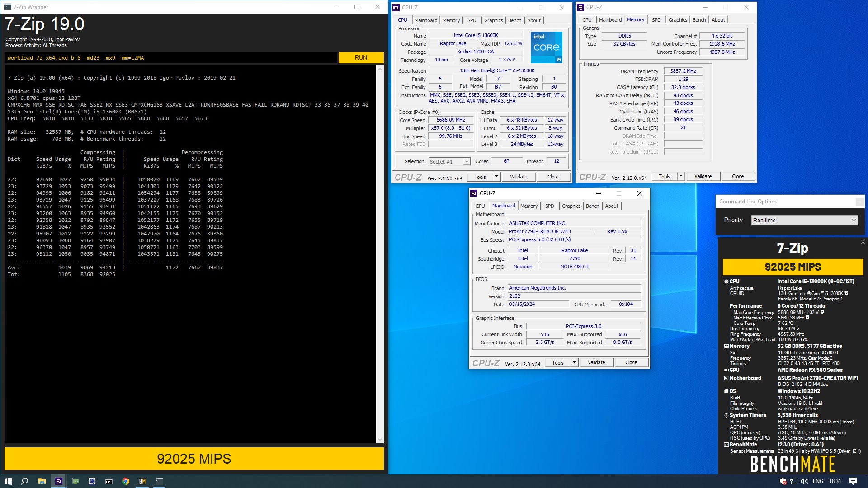The height and width of the screenshot is (488, 868).
Task: Switch to Mainboard tab in the CPU window
Action: point(426,20)
